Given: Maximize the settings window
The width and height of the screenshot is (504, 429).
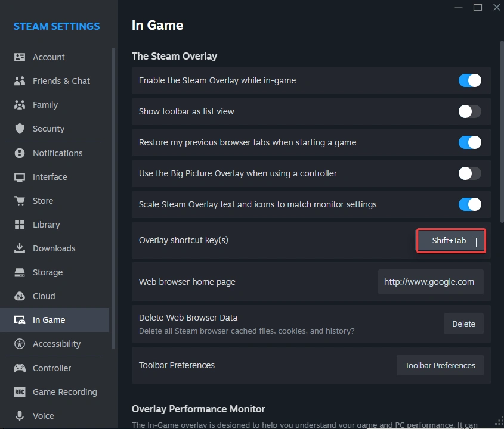Looking at the screenshot, I should point(478,7).
